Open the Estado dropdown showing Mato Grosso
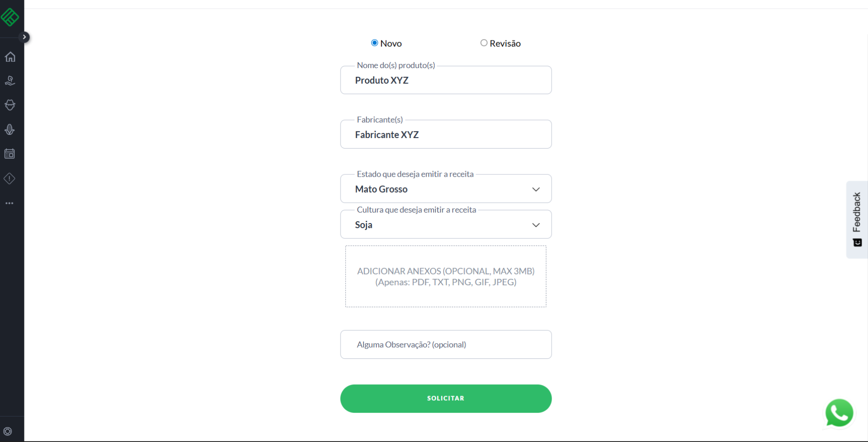Image resolution: width=868 pixels, height=442 pixels. point(446,189)
